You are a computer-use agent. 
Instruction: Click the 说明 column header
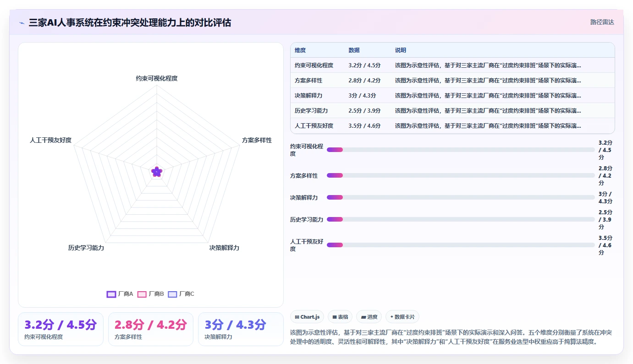(401, 50)
